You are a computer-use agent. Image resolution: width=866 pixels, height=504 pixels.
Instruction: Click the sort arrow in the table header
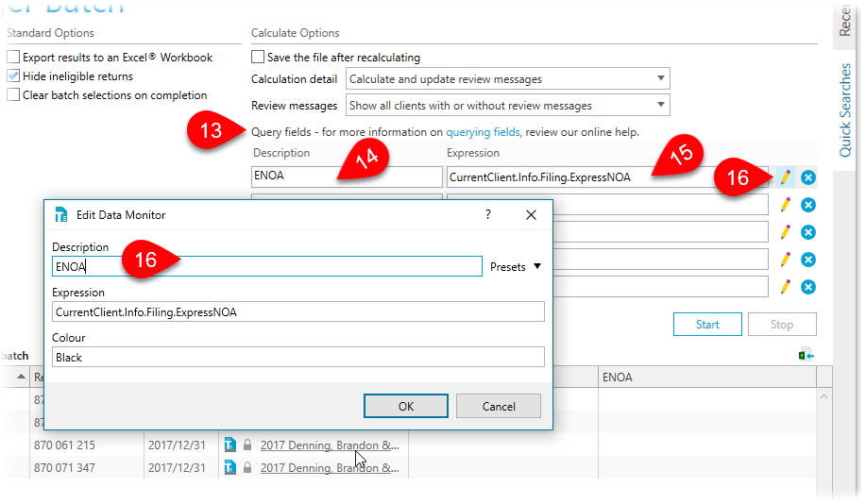pos(21,377)
